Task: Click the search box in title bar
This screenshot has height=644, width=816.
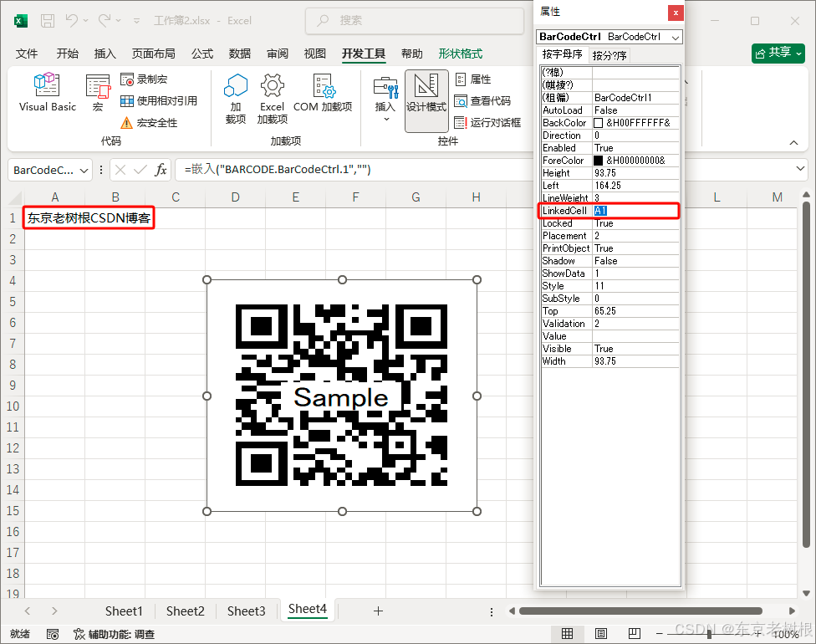Action: (x=415, y=20)
